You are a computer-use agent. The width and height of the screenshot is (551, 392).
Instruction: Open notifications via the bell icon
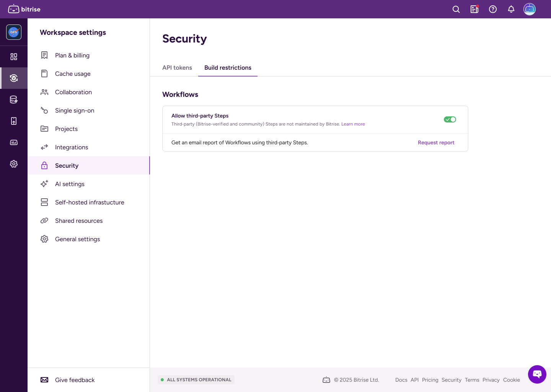511,9
